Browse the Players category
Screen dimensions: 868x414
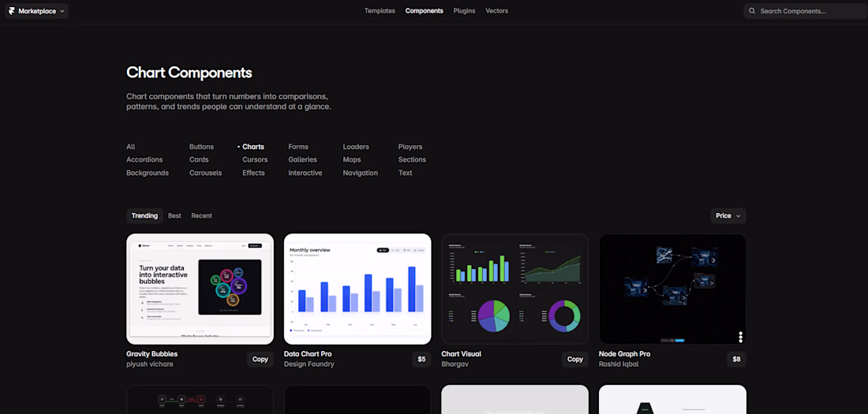point(410,147)
